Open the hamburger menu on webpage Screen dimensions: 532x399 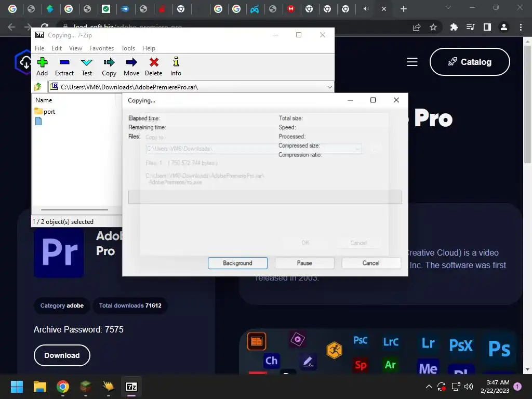[x=412, y=62]
